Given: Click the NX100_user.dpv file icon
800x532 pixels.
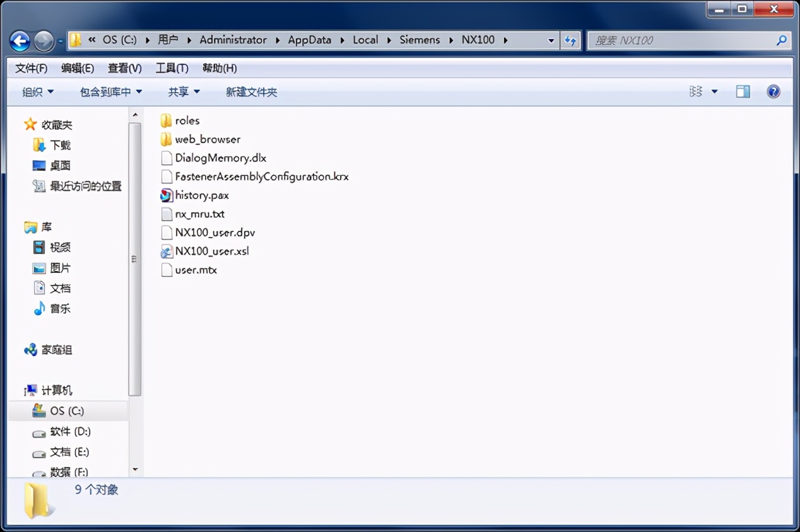Looking at the screenshot, I should [x=166, y=233].
